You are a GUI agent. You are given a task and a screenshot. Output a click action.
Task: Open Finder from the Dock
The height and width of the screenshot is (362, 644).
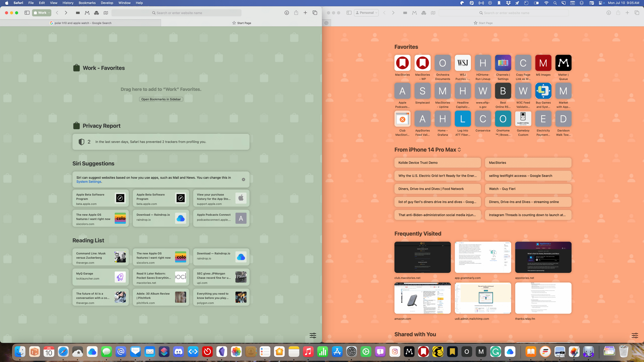coord(20,352)
